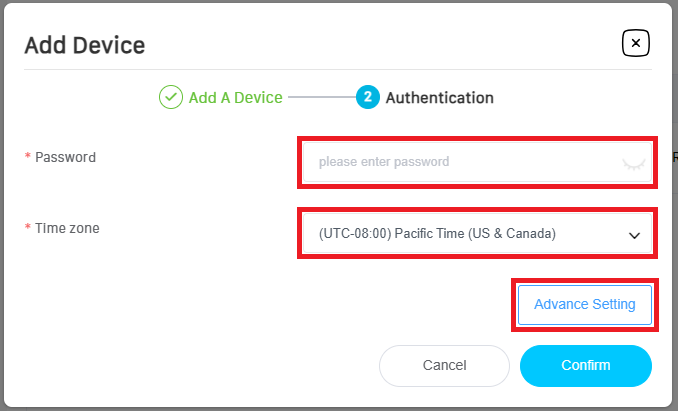This screenshot has height=411, width=678.
Task: Click the please enter password placeholder text
Action: click(x=384, y=162)
